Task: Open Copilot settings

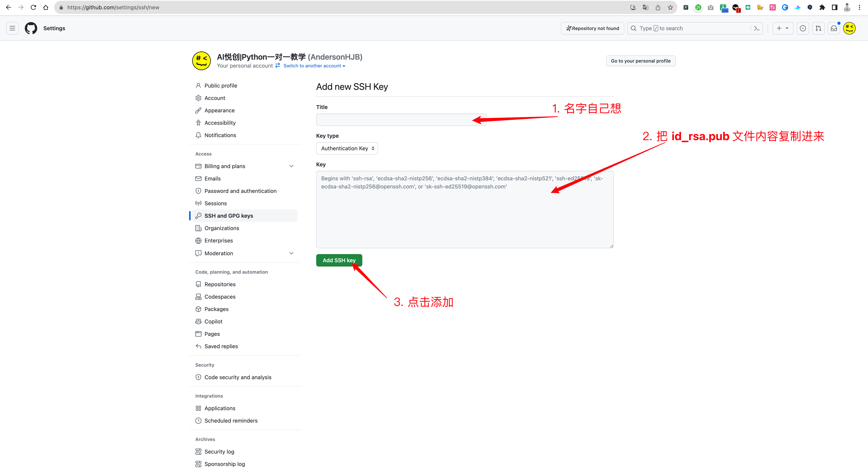Action: coord(245,321)
